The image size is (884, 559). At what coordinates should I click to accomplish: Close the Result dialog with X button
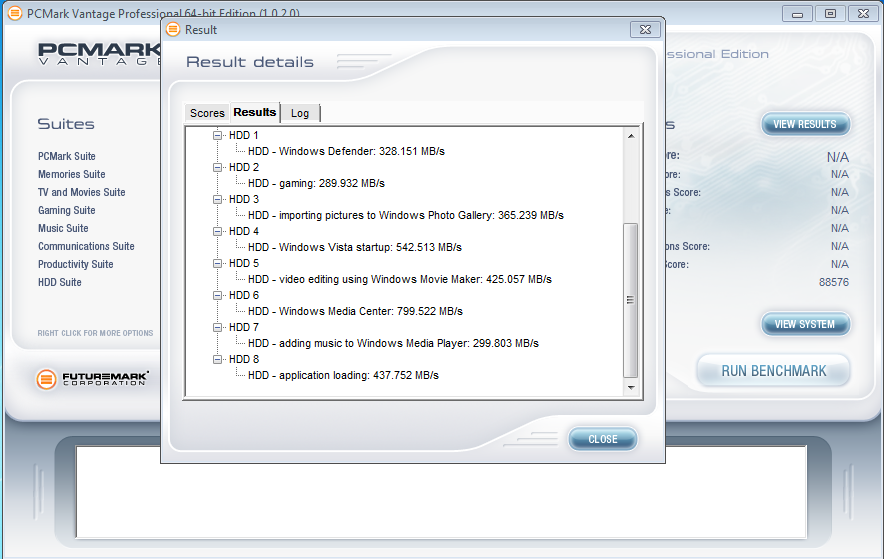645,29
